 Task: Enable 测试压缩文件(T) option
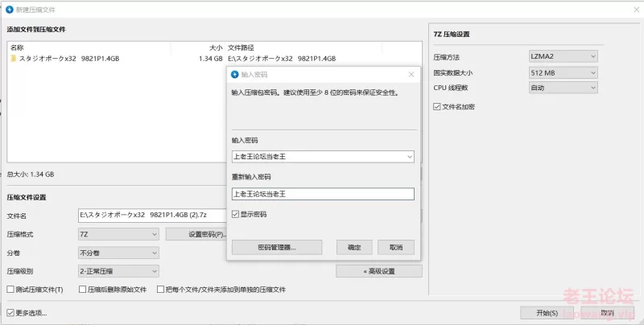[10, 290]
